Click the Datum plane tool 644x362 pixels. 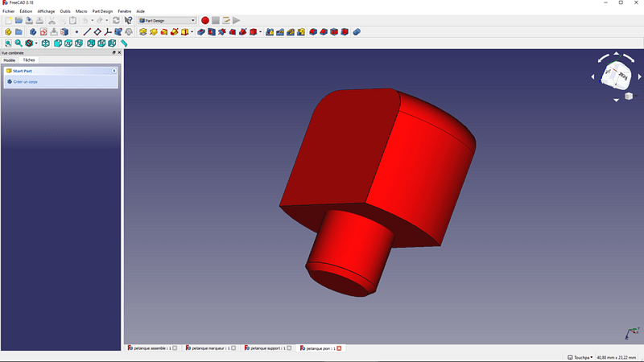tap(97, 32)
